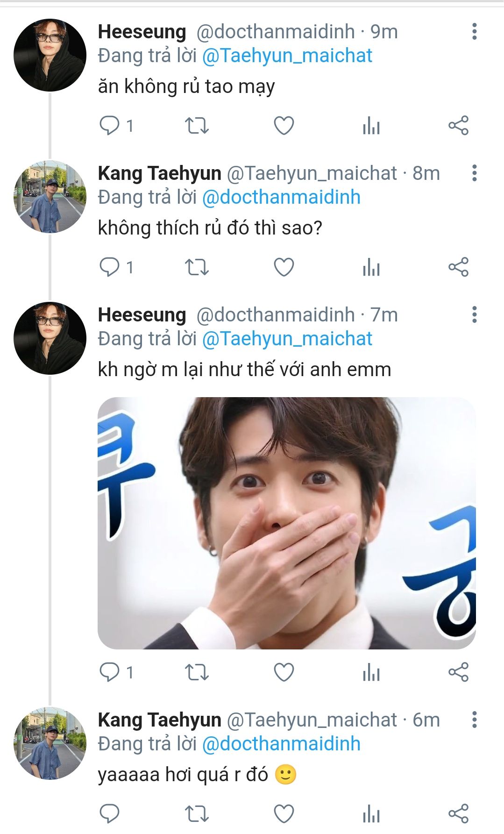Open more options for Heeseung's 7m tweet
The height and width of the screenshot is (834, 504).
[x=474, y=315]
